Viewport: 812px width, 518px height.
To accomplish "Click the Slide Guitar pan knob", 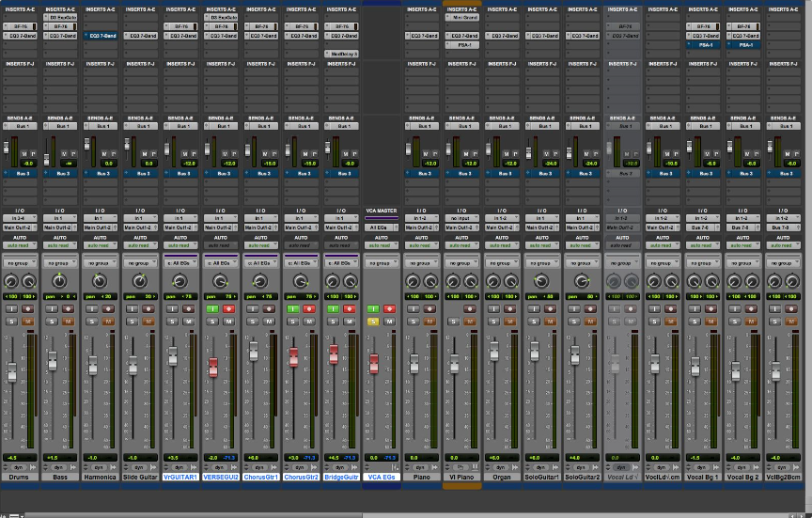I will [140, 281].
